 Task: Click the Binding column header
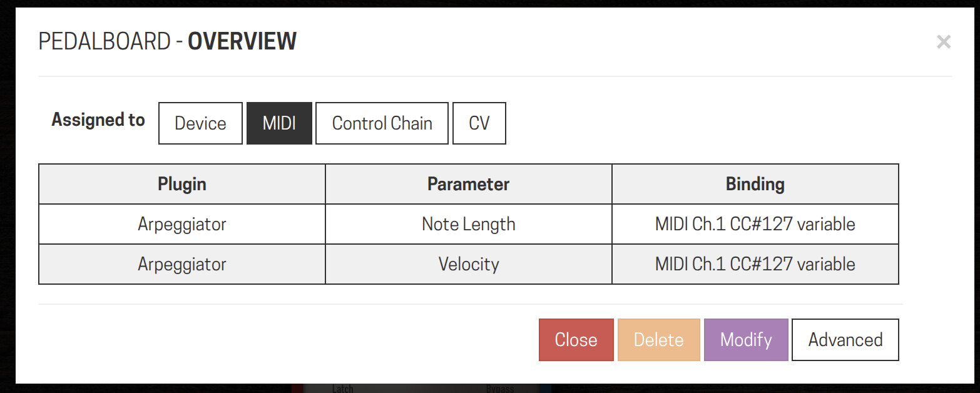[x=755, y=184]
